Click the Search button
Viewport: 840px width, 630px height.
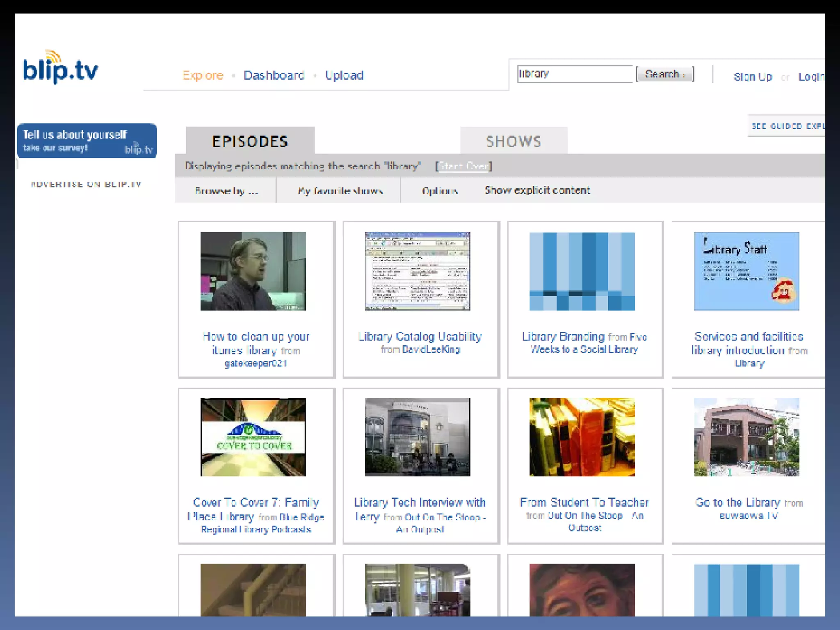665,74
